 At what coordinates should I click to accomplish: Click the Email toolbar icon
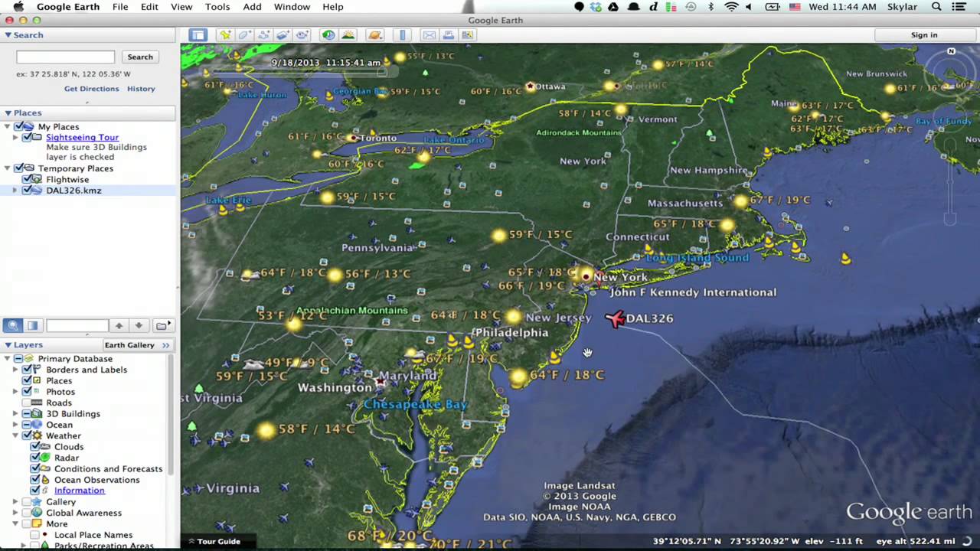tap(429, 34)
